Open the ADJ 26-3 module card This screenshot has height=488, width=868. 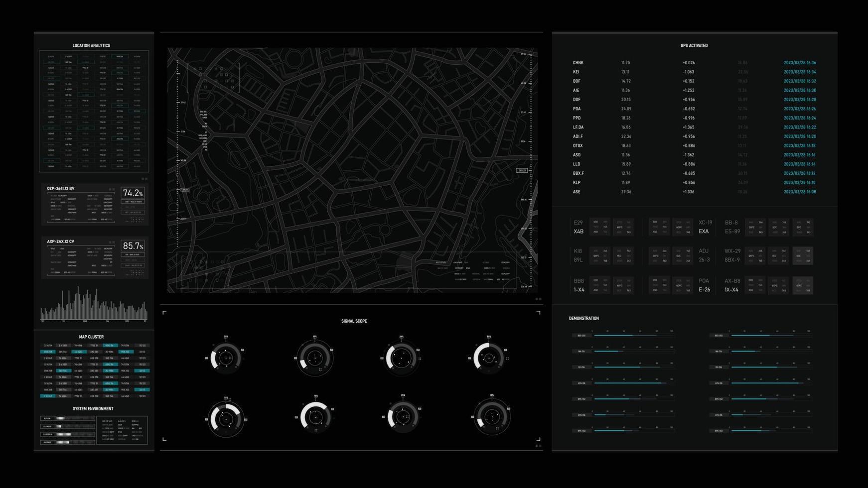pos(681,255)
